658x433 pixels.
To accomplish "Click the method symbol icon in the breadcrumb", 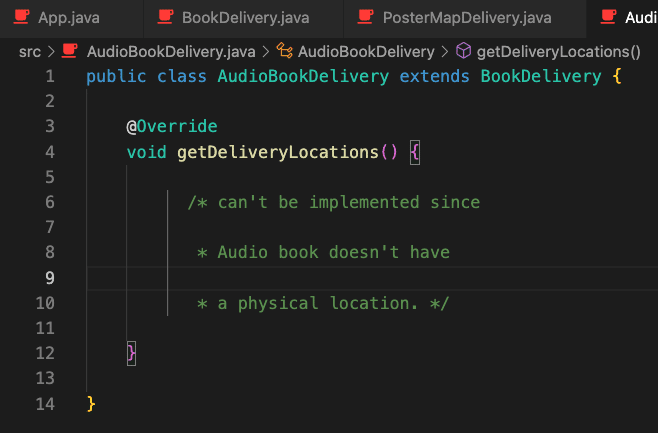I will tap(463, 51).
